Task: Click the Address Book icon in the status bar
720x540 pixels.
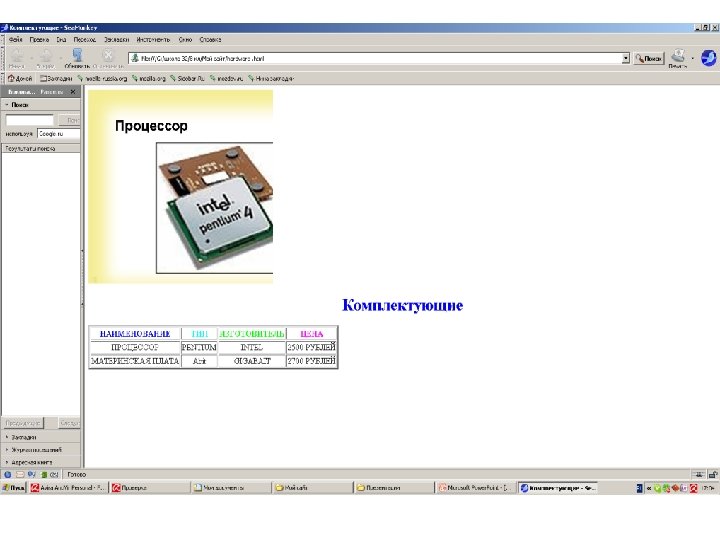Action: click(43, 474)
